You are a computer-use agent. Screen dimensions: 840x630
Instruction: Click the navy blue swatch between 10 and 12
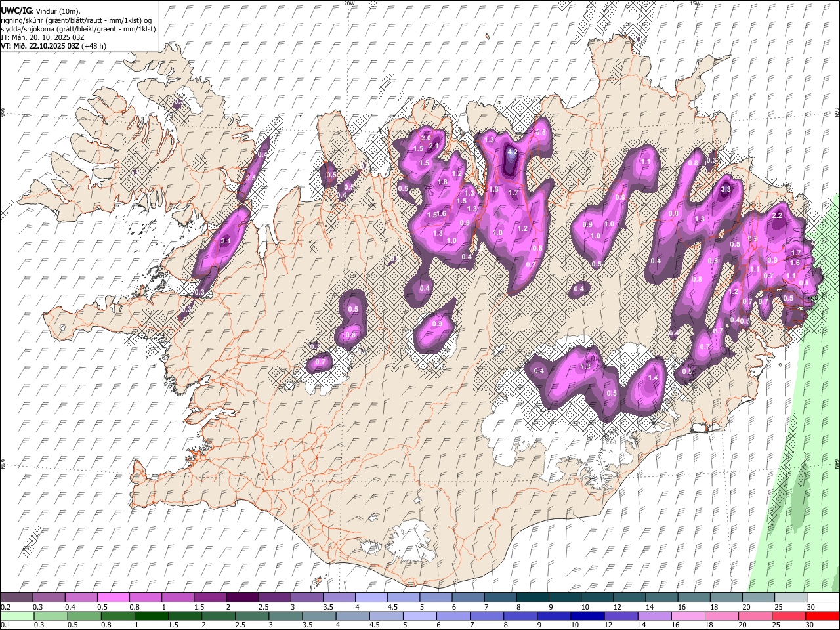click(587, 616)
